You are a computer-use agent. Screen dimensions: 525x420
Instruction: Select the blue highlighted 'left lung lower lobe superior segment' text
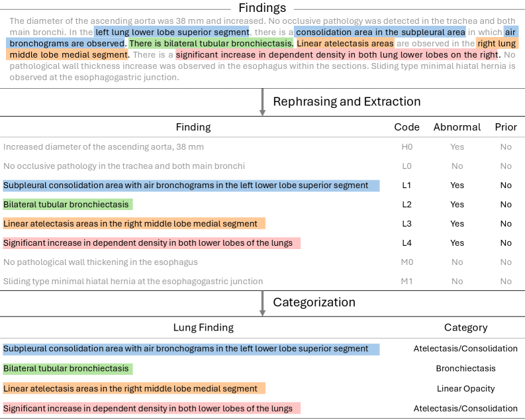tap(172, 32)
